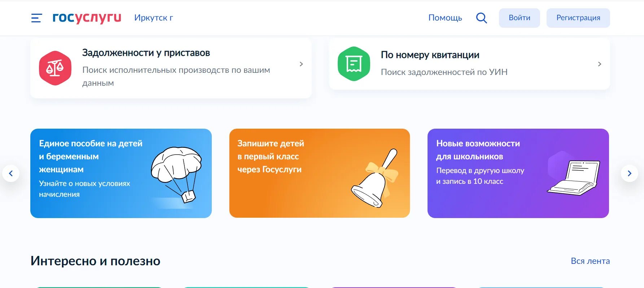Click the laptop illustration on the purple banner

pyautogui.click(x=574, y=178)
